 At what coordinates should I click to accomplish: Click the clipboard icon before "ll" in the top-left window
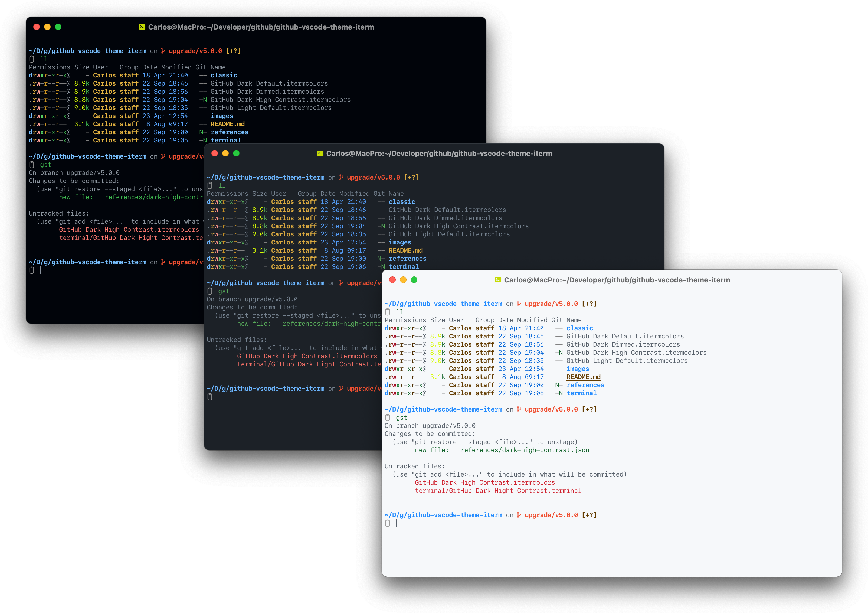[32, 59]
